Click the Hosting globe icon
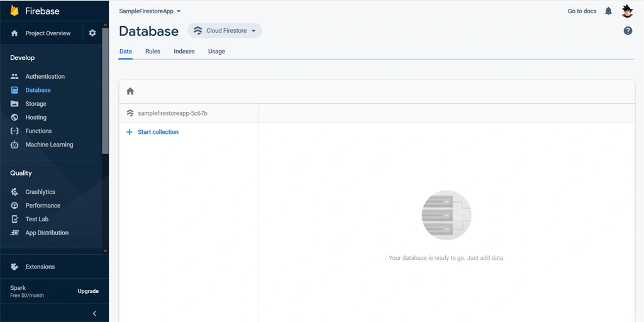644x322 pixels. (14, 117)
